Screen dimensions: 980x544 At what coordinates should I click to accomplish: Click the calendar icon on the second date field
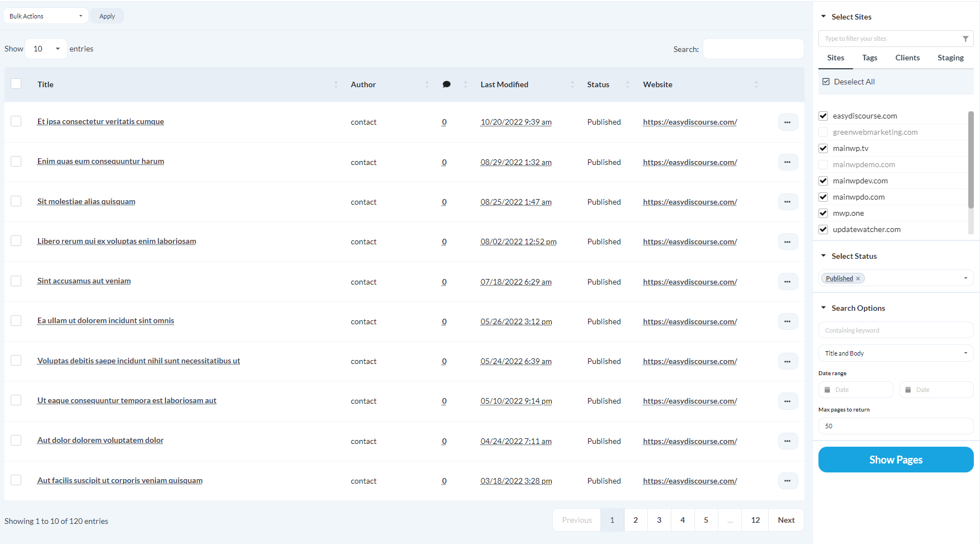click(x=908, y=389)
